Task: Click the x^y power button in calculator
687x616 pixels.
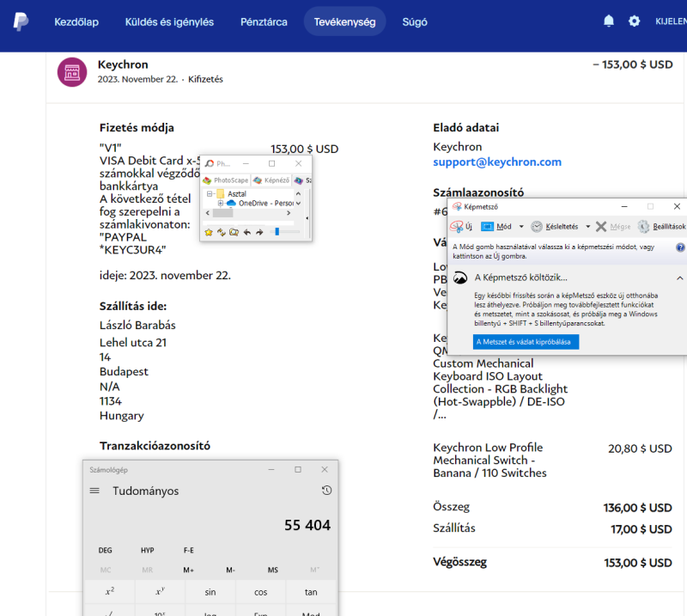Action: [x=161, y=592]
